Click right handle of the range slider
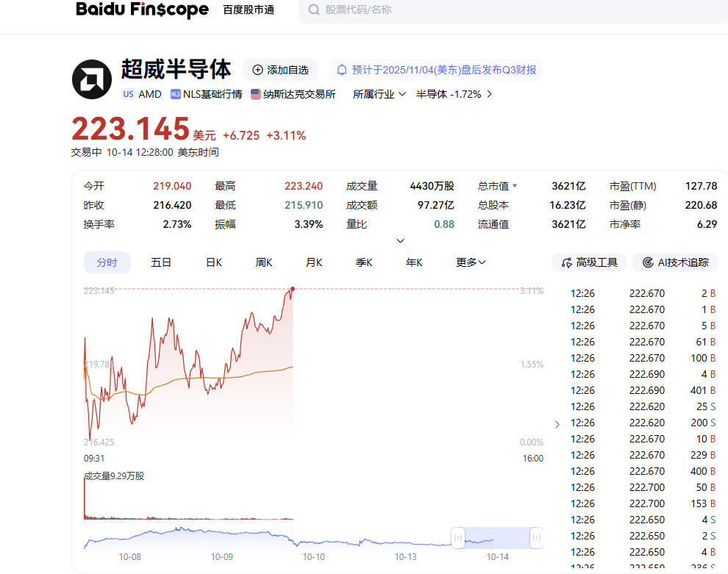 537,538
